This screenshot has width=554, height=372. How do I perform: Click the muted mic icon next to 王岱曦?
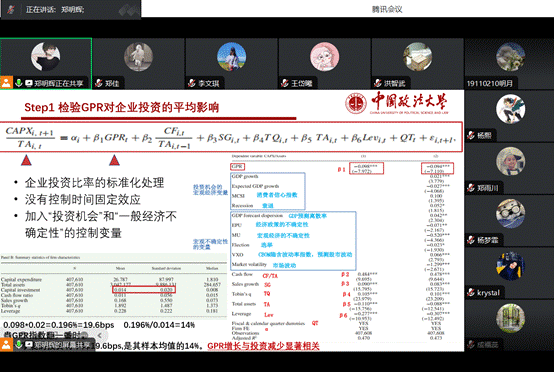[x=285, y=83]
